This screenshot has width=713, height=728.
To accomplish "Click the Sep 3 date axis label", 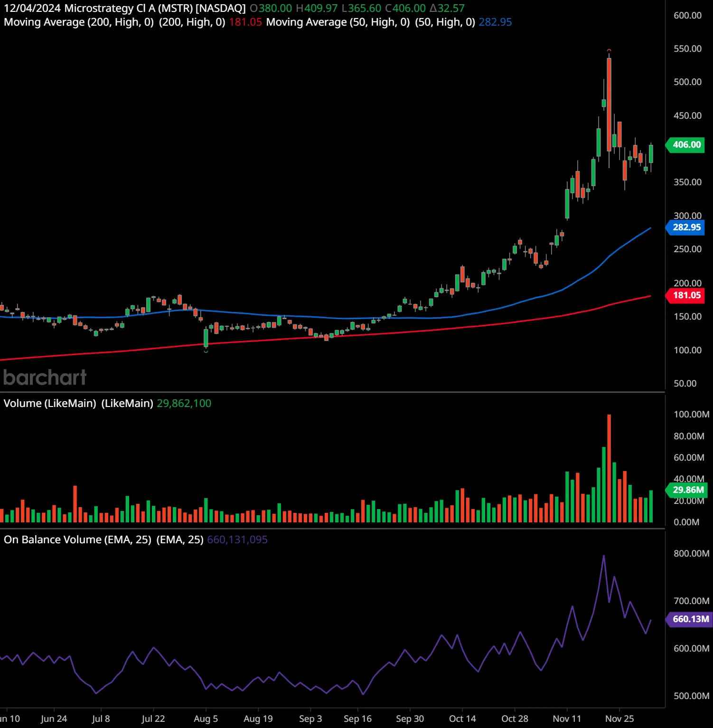I will click(x=310, y=719).
